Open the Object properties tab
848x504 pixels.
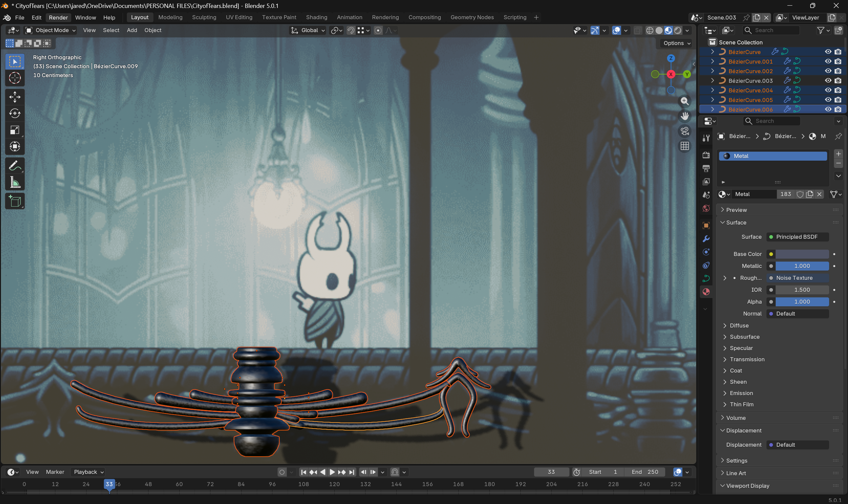click(706, 226)
